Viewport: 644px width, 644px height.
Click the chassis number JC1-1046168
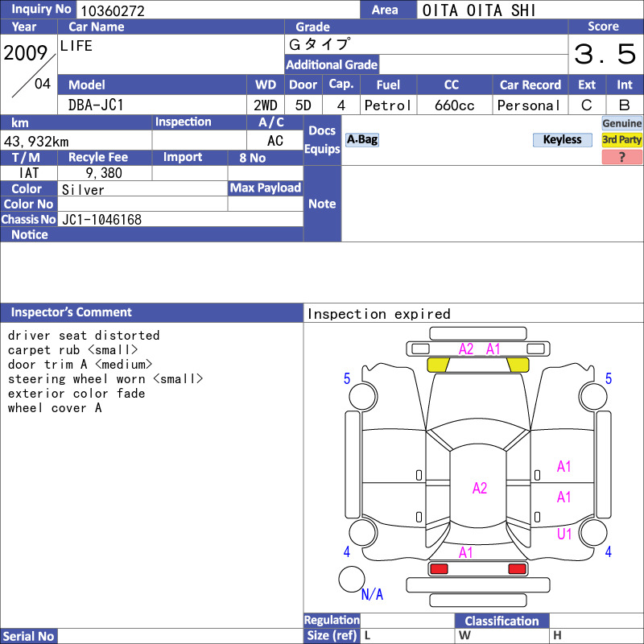pyautogui.click(x=101, y=219)
